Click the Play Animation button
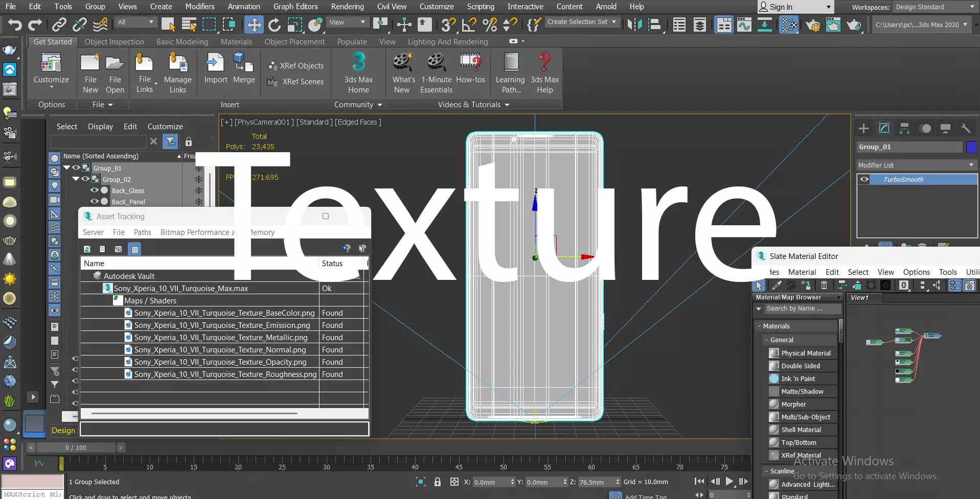 point(729,481)
